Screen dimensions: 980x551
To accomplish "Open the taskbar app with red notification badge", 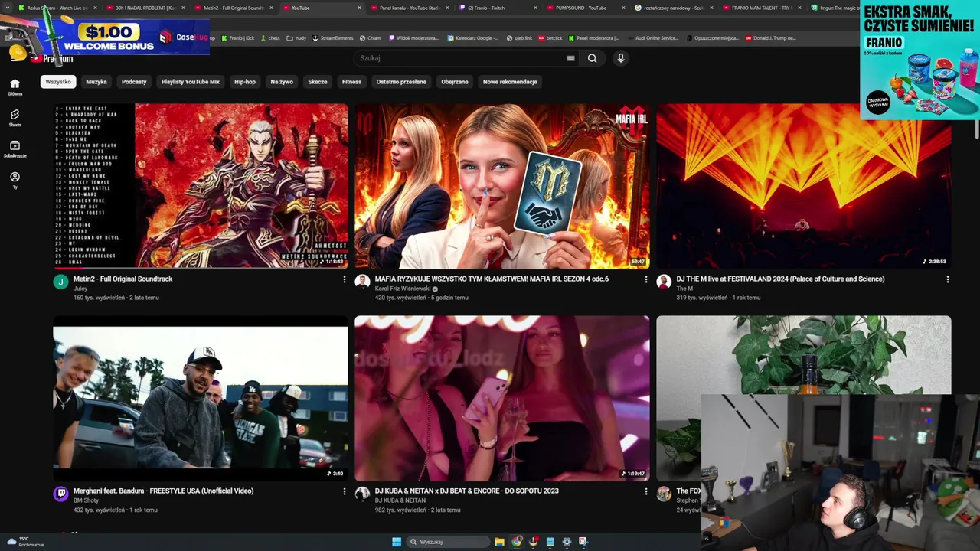I will click(x=534, y=542).
